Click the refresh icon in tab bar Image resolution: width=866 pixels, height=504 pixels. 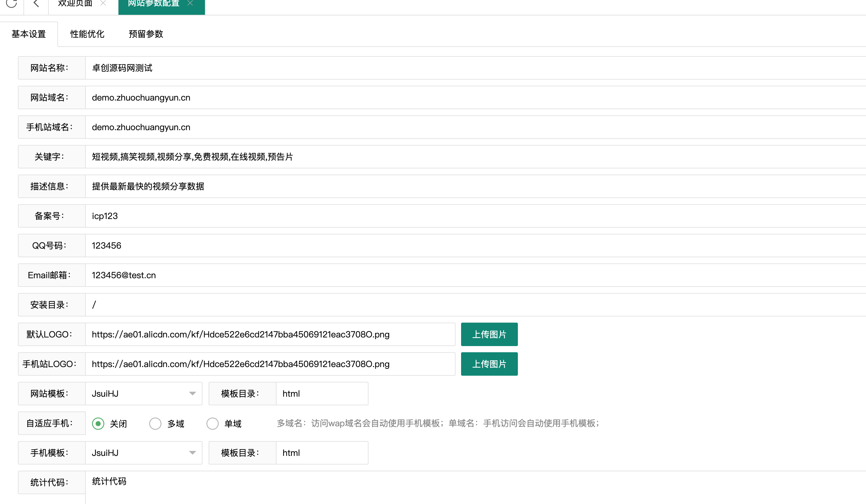tap(11, 3)
